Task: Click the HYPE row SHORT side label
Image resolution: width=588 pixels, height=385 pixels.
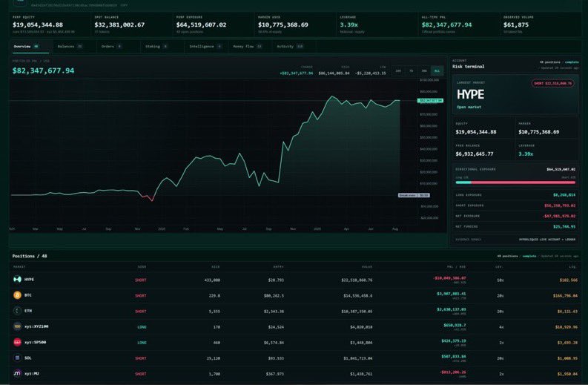Action: [x=141, y=280]
